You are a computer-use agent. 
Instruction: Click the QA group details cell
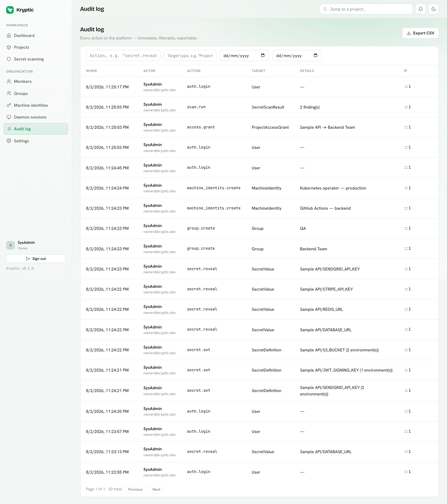click(x=303, y=229)
